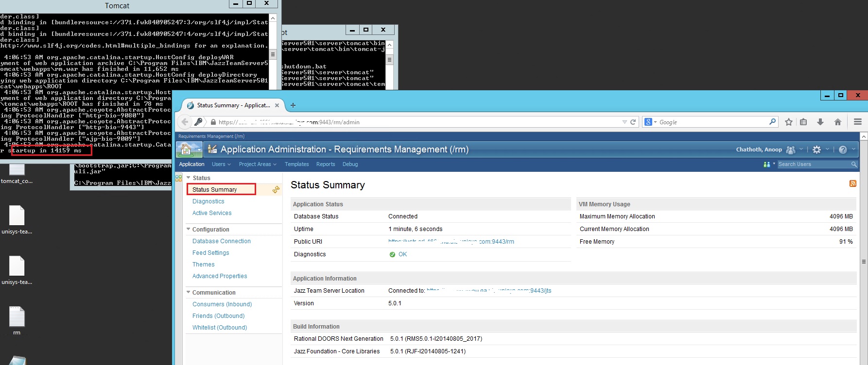
Task: Open Friends (Outbound) link
Action: coord(218,316)
